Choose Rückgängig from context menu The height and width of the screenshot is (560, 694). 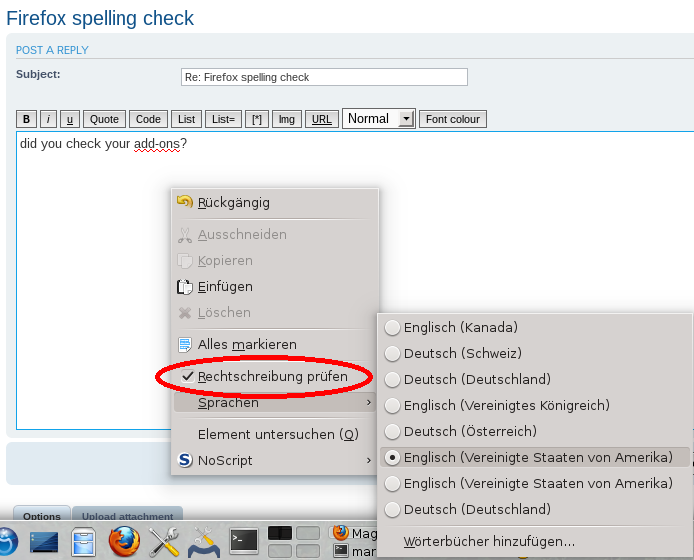click(x=275, y=202)
